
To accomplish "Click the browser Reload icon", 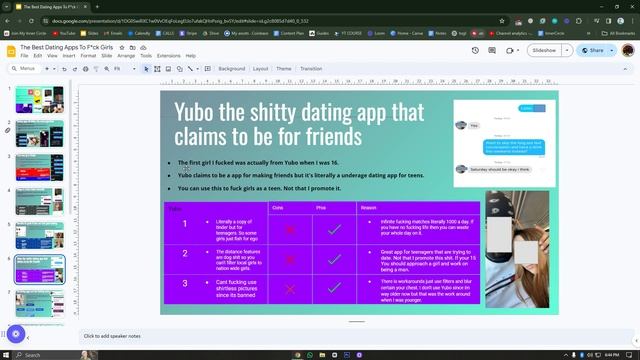I will click(31, 21).
